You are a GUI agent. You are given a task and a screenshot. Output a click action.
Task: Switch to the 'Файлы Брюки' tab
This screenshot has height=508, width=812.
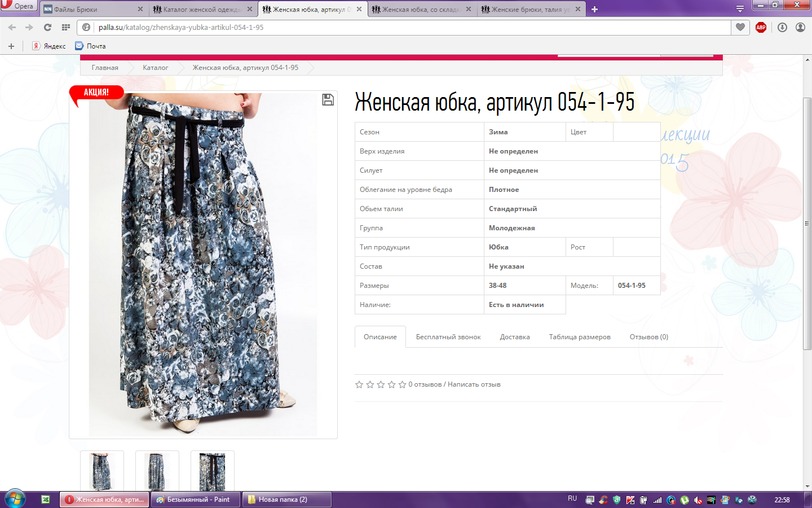pos(93,9)
